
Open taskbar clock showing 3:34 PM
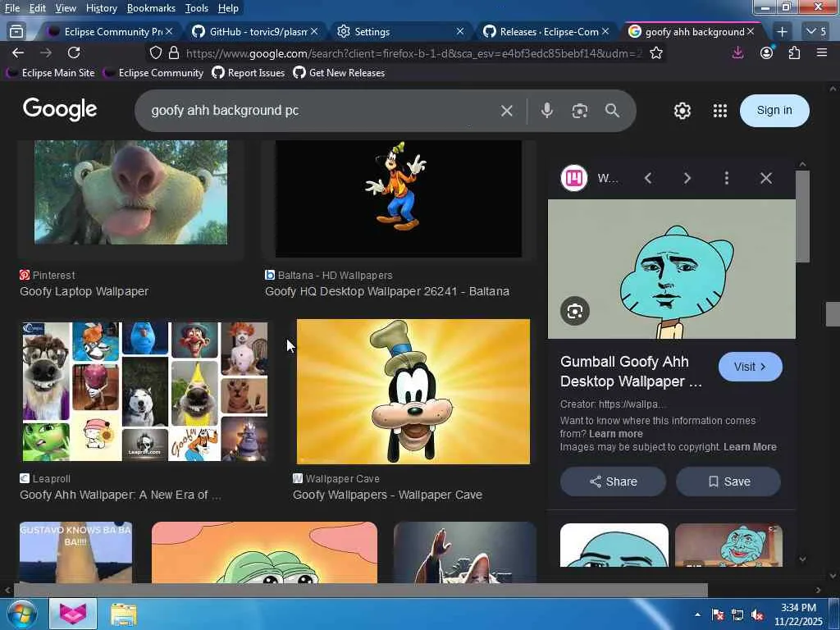[798, 614]
